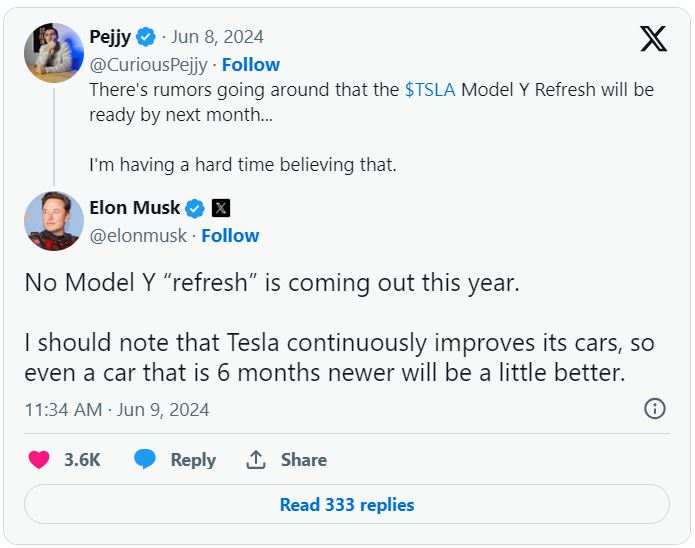695x548 pixels.
Task: Click Read 333 replies button
Action: point(346,505)
